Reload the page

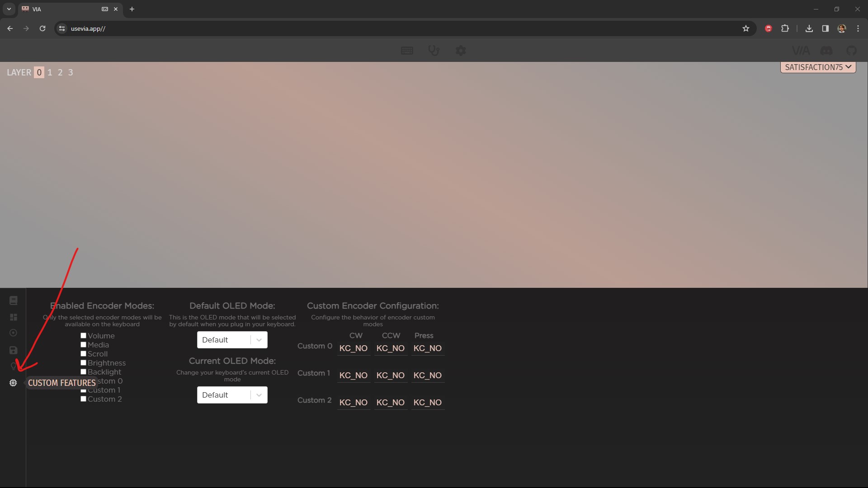coord(42,28)
